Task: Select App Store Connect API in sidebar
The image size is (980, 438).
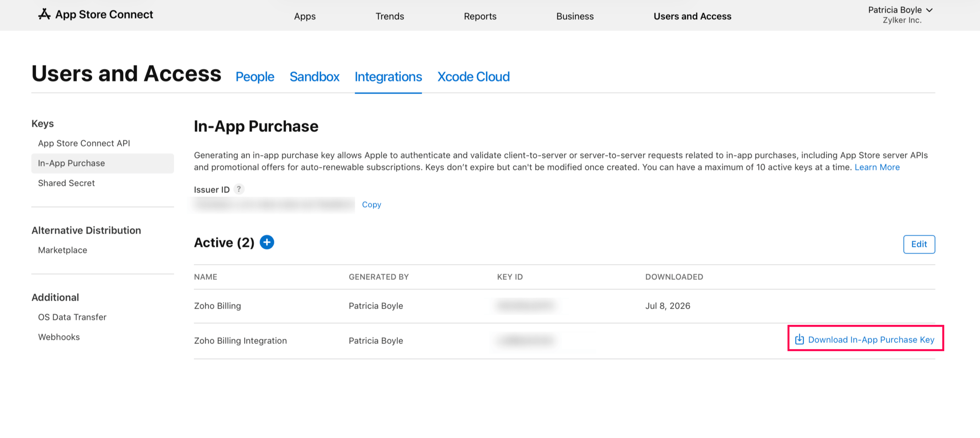Action: [84, 143]
